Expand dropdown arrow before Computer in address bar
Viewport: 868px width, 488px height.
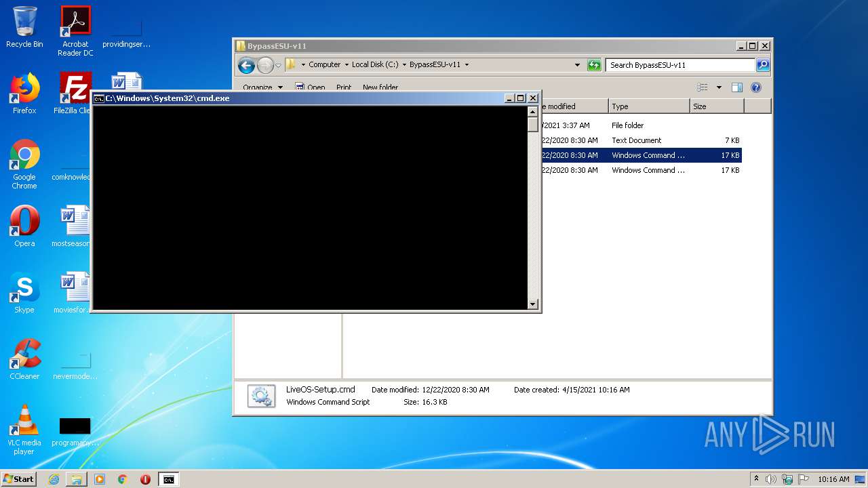[x=303, y=65]
